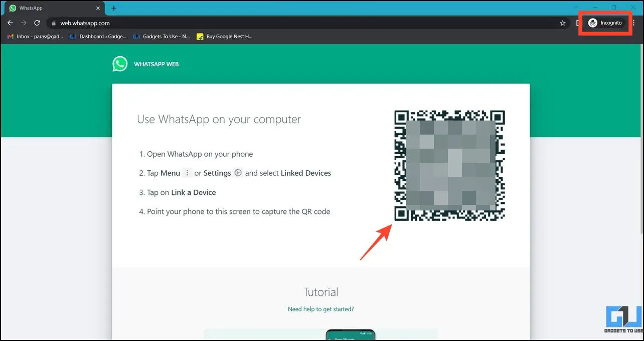Click the Tutorial heading
This screenshot has width=644, height=341.
[x=321, y=292]
